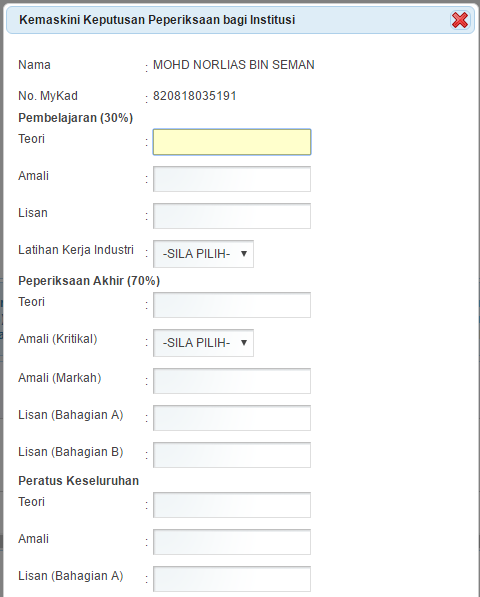Viewport: 480px width, 597px height.
Task: Open the Latihan Kerja Industri dropdown
Action: click(203, 254)
